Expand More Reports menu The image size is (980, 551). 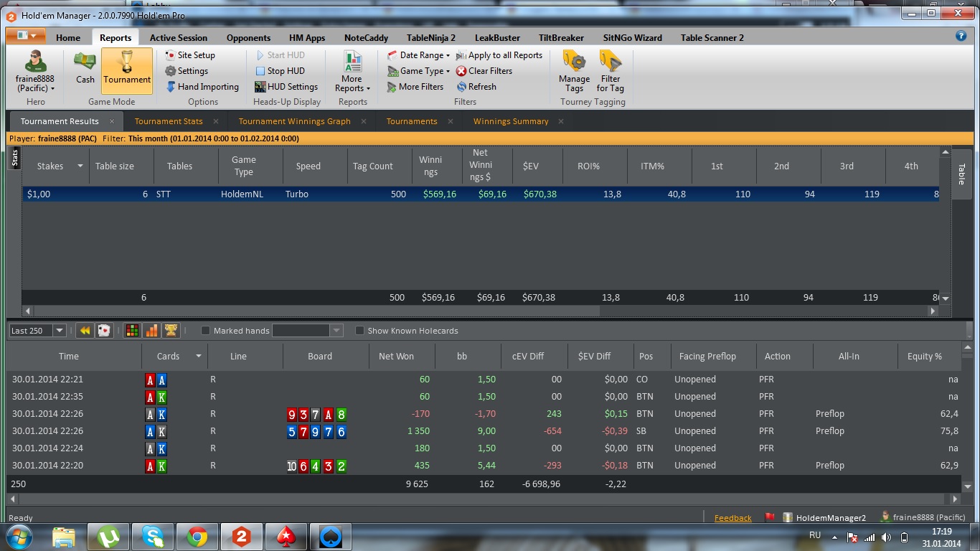click(x=352, y=72)
